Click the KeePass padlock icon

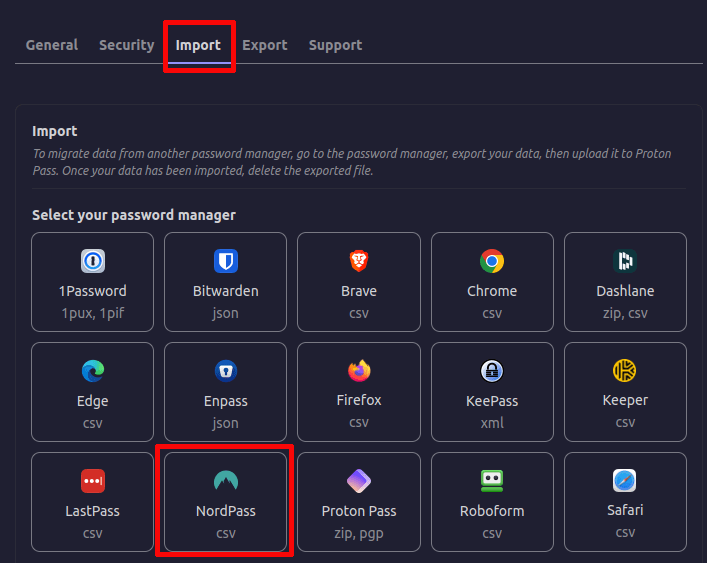point(492,371)
